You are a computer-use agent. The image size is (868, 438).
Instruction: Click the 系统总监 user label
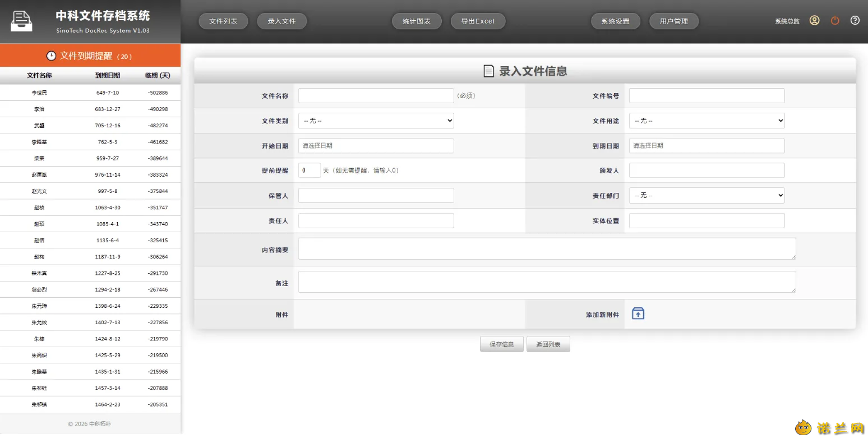click(787, 21)
